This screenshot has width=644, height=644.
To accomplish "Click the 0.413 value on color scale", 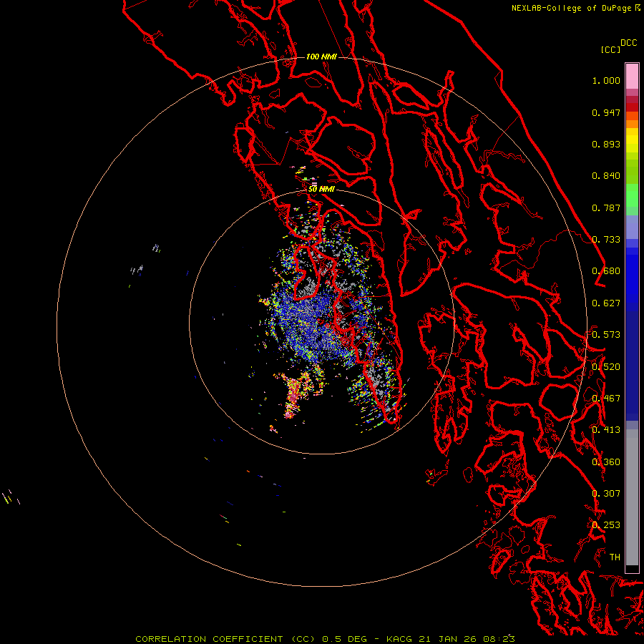I will (x=606, y=430).
